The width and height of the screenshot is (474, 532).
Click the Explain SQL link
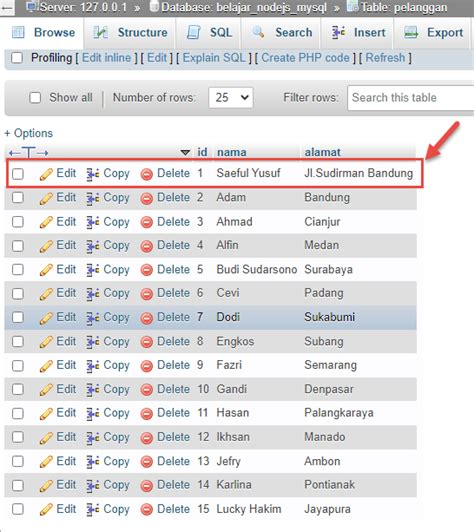(214, 58)
